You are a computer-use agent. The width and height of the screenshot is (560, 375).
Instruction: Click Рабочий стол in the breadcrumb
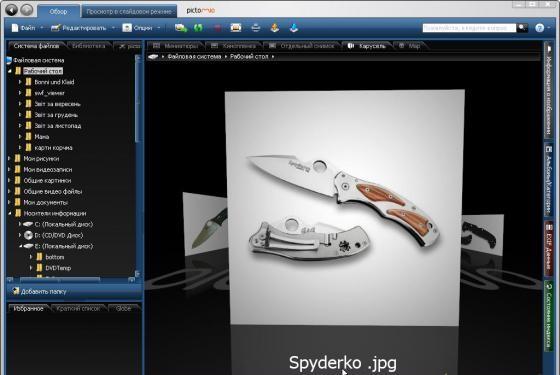click(249, 56)
